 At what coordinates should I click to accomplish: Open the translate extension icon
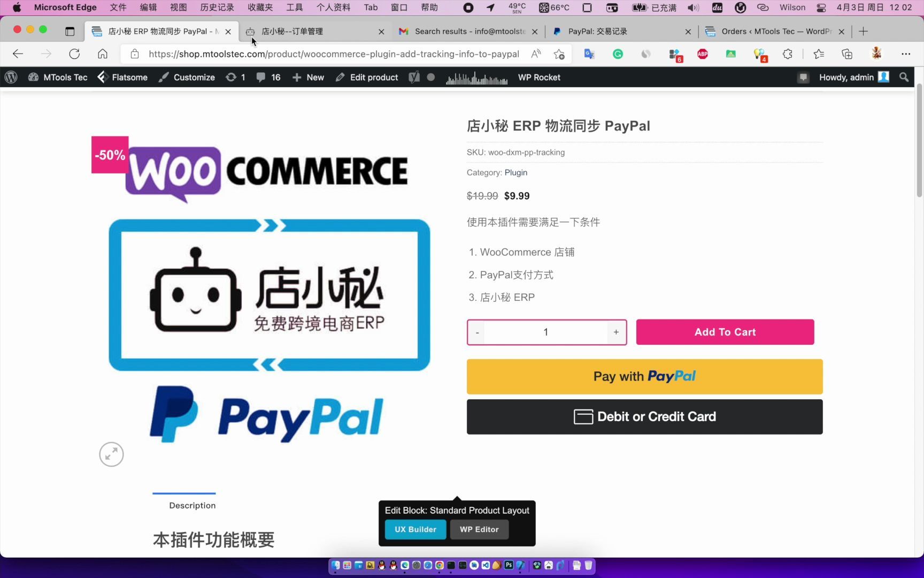click(589, 54)
